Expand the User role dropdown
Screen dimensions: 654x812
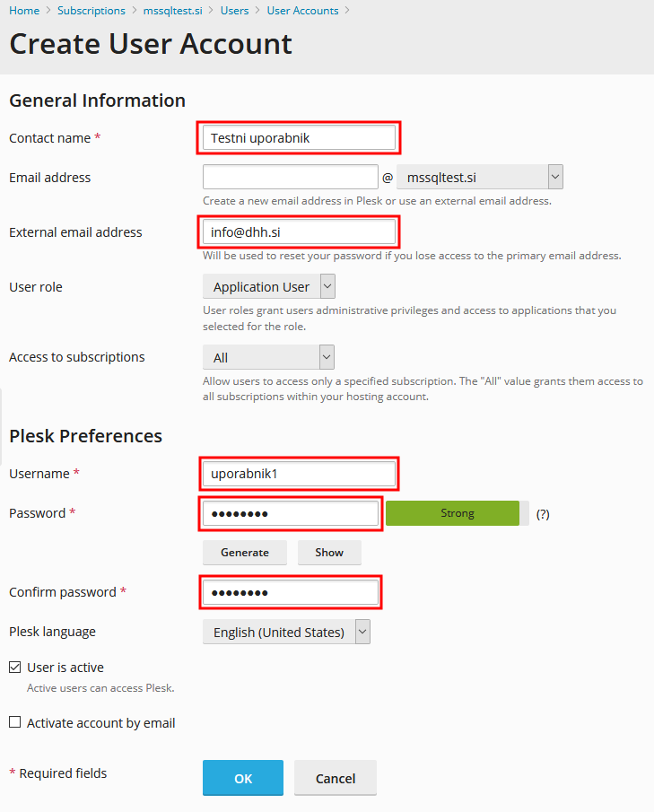point(269,287)
